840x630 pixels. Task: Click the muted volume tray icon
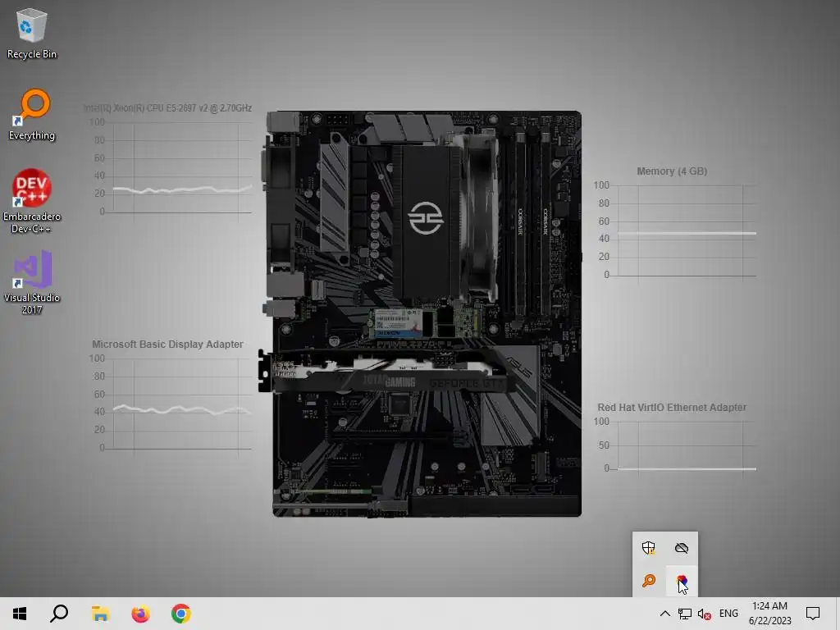click(x=704, y=614)
